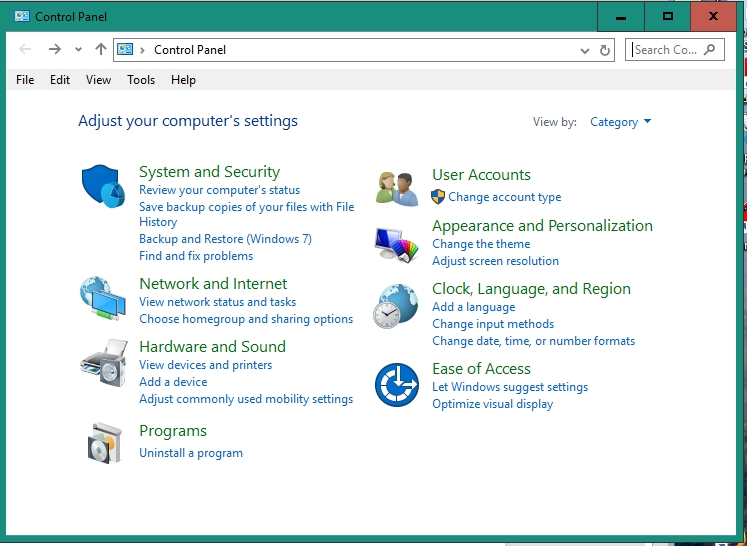Viewport: 747px width, 546px height.
Task: Open Adjust screen resolution link
Action: pyautogui.click(x=495, y=261)
